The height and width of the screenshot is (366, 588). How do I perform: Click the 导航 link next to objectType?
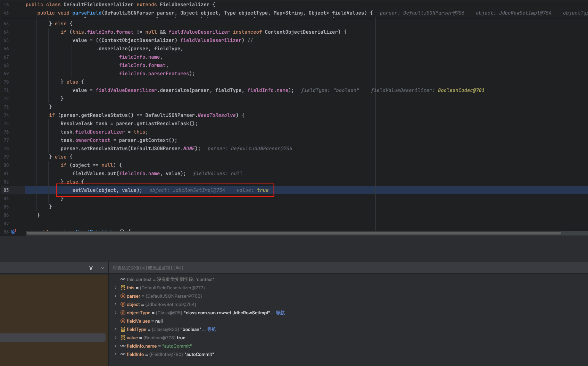tap(280, 313)
